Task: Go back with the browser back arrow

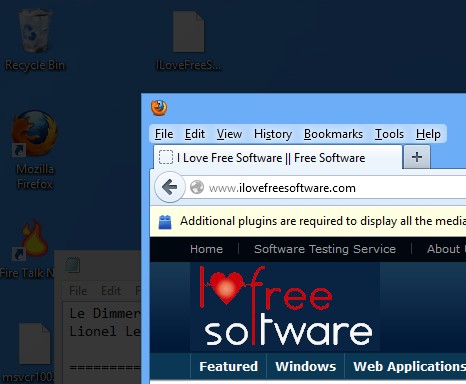Action: coord(169,187)
